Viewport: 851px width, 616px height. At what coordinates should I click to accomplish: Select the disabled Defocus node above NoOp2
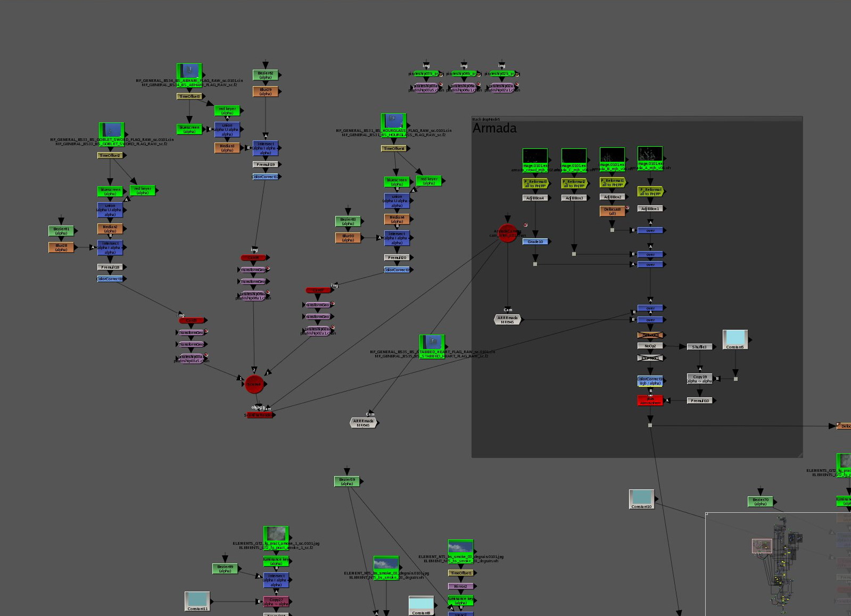click(650, 335)
